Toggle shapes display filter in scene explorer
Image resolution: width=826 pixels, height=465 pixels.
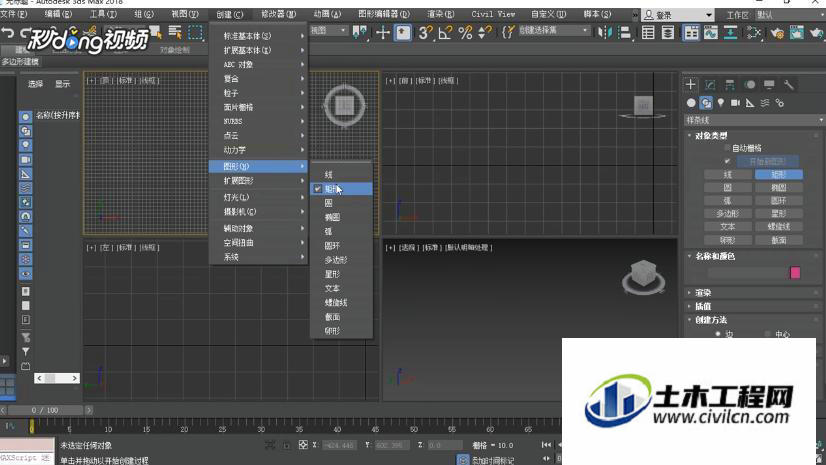[25, 131]
